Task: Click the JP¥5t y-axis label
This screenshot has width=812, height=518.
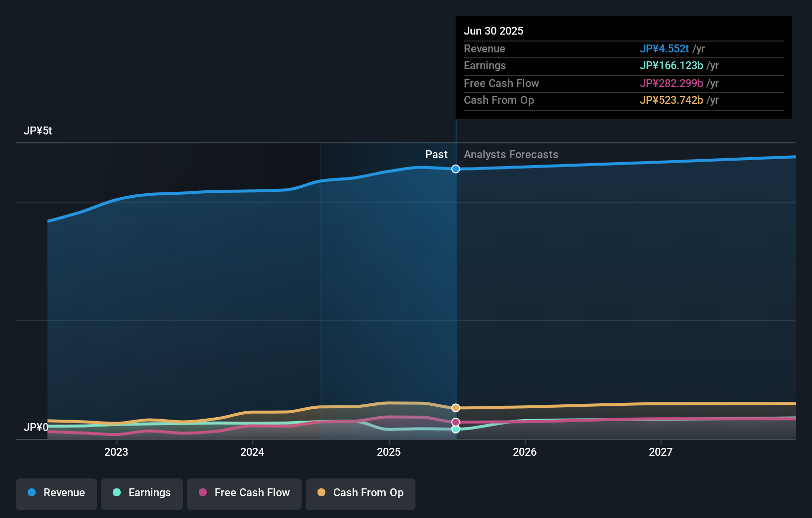Action: [x=38, y=131]
